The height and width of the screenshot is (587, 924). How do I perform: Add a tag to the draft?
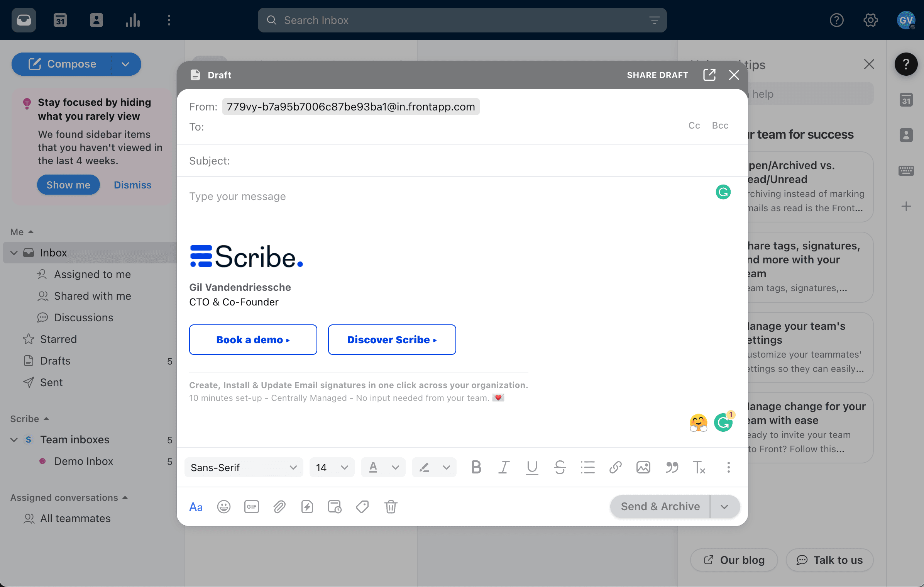tap(362, 507)
